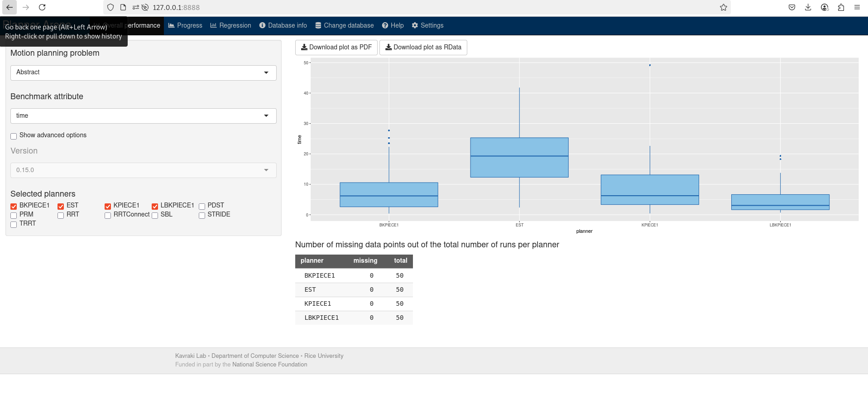Download plot as RData
868x395 pixels.
tap(423, 48)
